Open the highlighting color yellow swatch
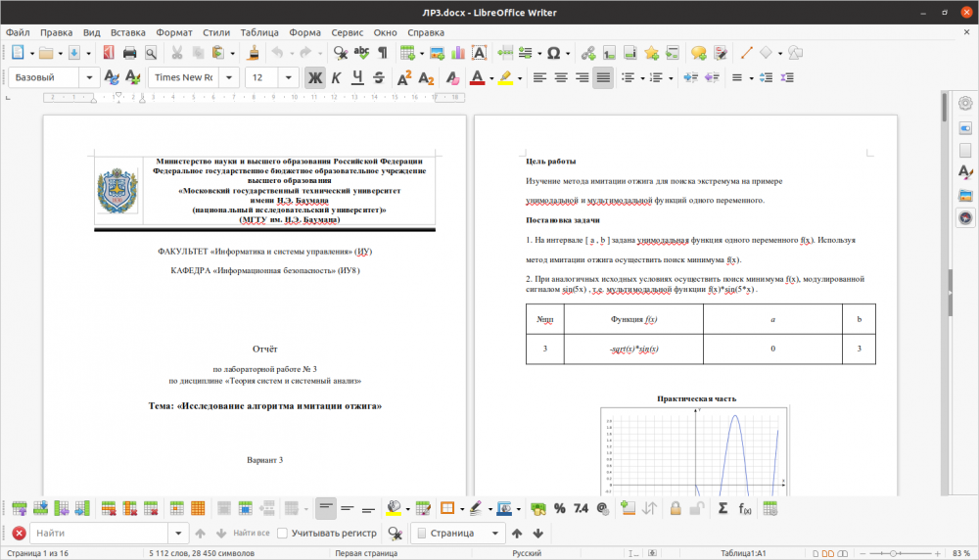Screen dimensions: 979x560 [x=505, y=77]
